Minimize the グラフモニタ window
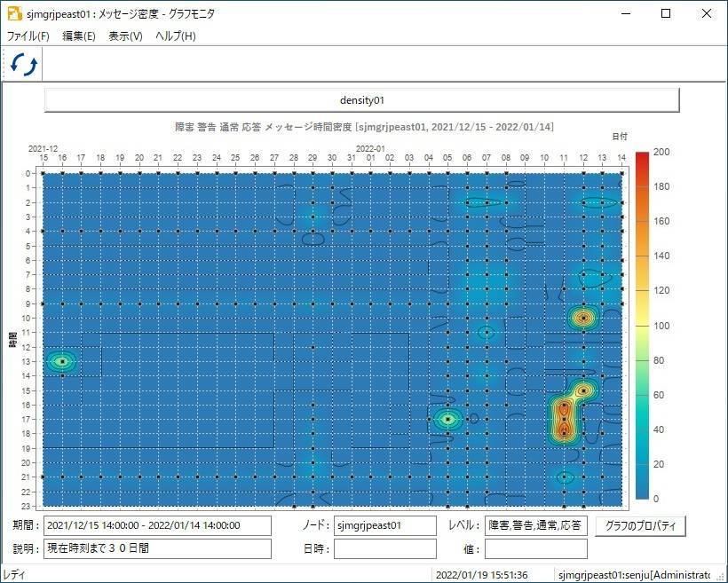 pyautogui.click(x=626, y=13)
